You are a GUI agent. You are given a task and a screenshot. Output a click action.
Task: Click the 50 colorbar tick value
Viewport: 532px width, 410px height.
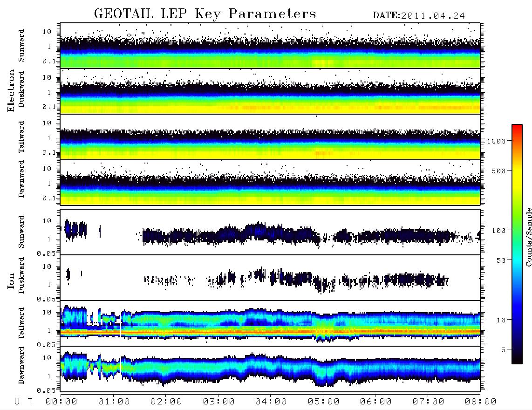pos(501,260)
